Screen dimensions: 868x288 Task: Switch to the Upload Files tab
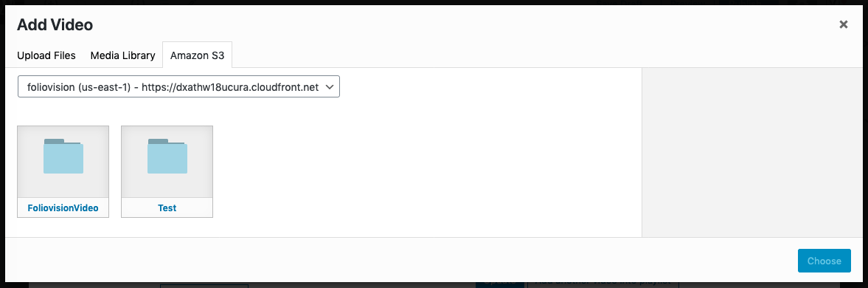[46, 55]
